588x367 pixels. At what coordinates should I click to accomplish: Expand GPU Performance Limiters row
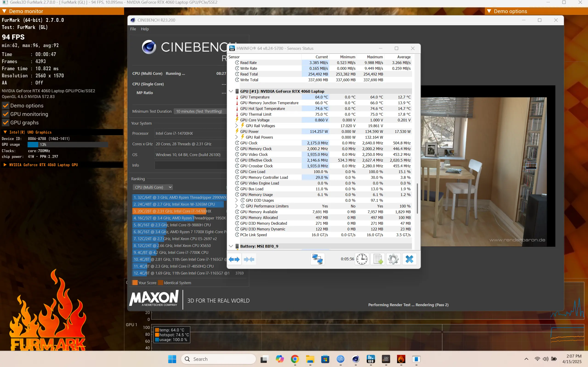click(x=236, y=206)
